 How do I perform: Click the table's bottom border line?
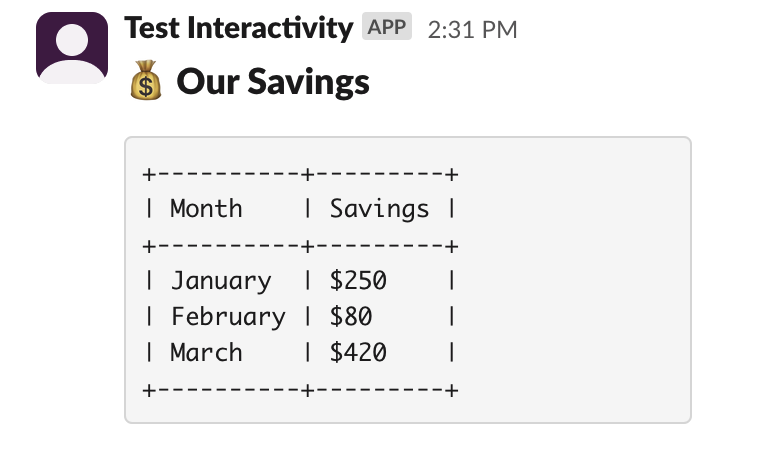300,389
